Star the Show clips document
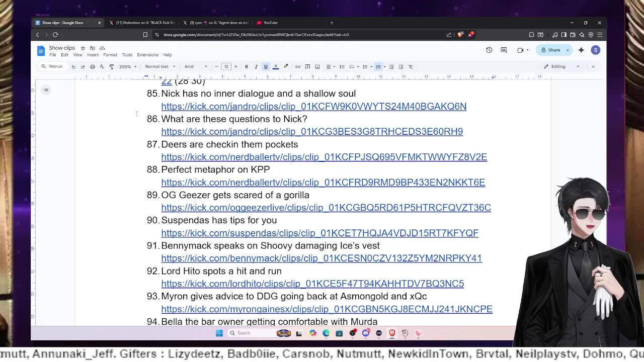 83,48
